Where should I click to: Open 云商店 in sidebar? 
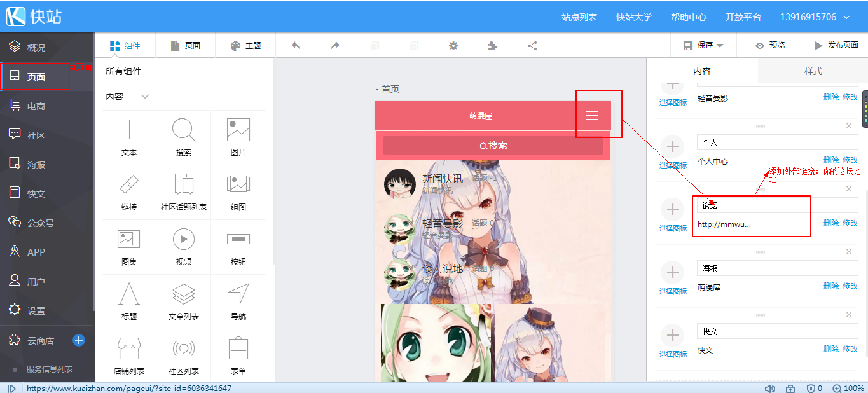(x=40, y=340)
